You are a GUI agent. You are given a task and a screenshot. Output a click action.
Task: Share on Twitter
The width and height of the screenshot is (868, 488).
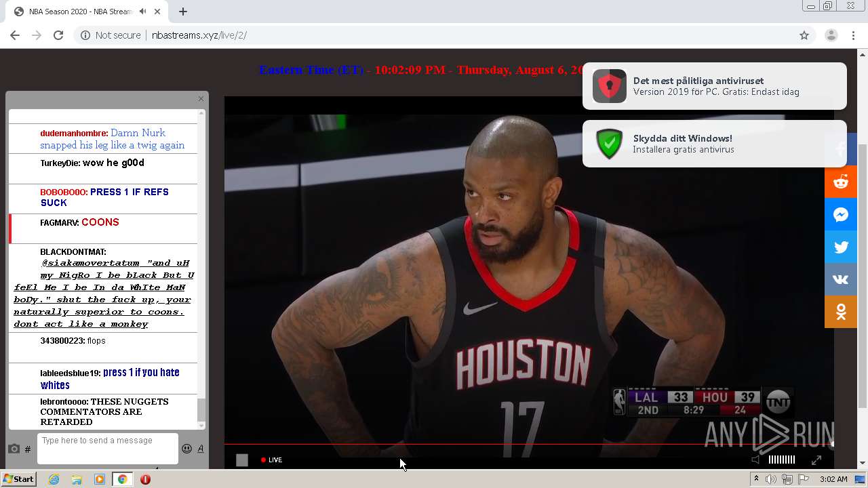[841, 247]
